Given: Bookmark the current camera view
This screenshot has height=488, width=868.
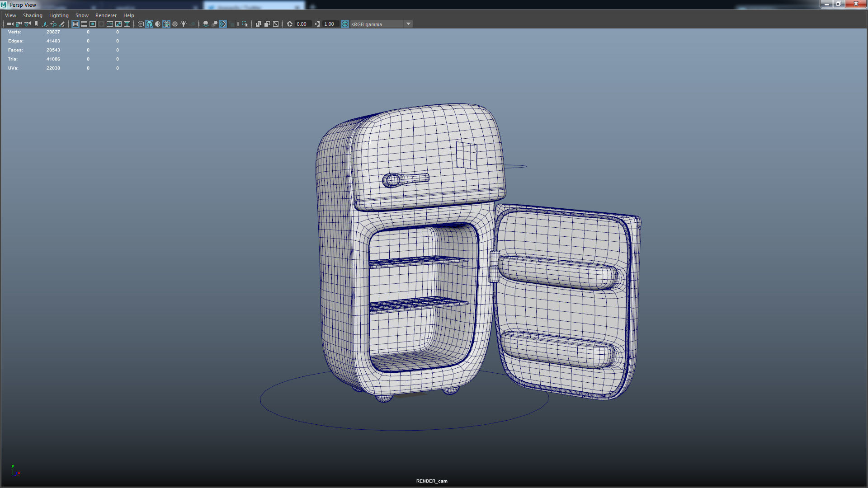Looking at the screenshot, I should [x=36, y=24].
